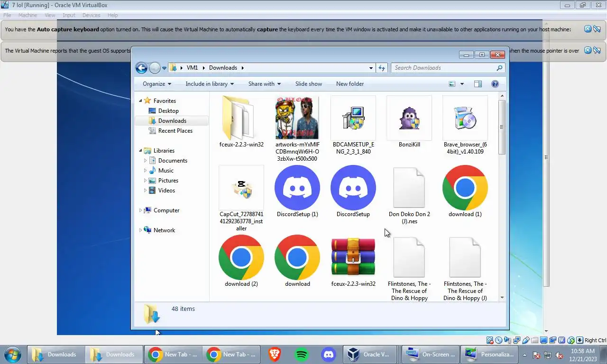
Task: Select Flintstones Rescue of Dino & Hoppy file
Action: pos(409,257)
